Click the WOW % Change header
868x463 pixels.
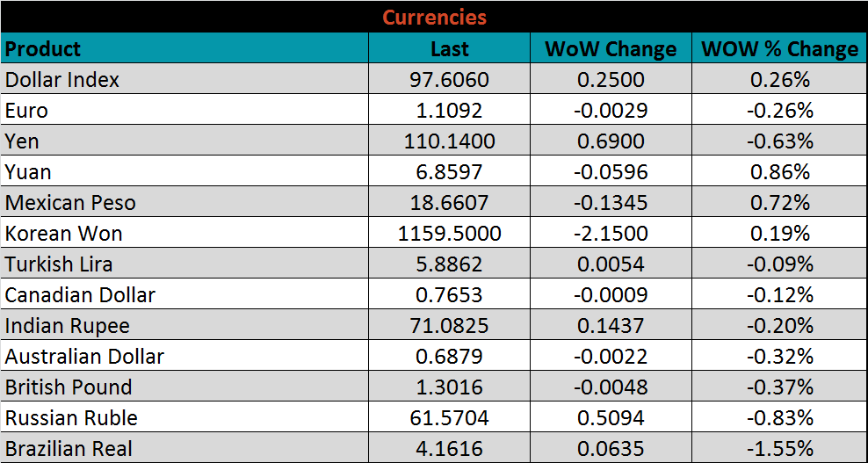[779, 48]
